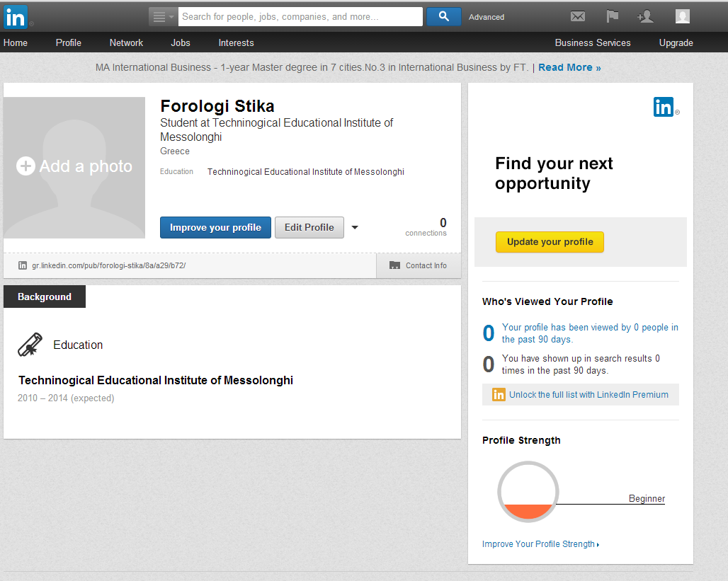Click Unlock the full list with LinkedIn Premium
The image size is (728, 581).
[x=588, y=394]
